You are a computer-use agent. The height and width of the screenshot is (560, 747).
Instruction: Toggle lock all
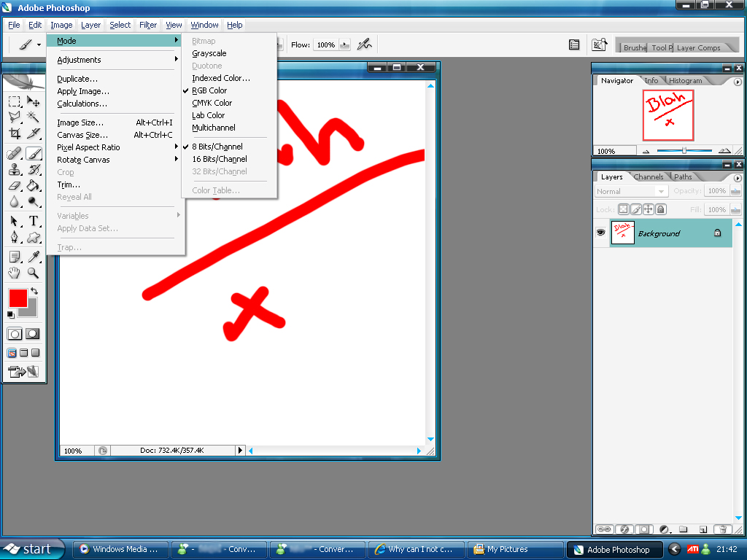pyautogui.click(x=660, y=209)
